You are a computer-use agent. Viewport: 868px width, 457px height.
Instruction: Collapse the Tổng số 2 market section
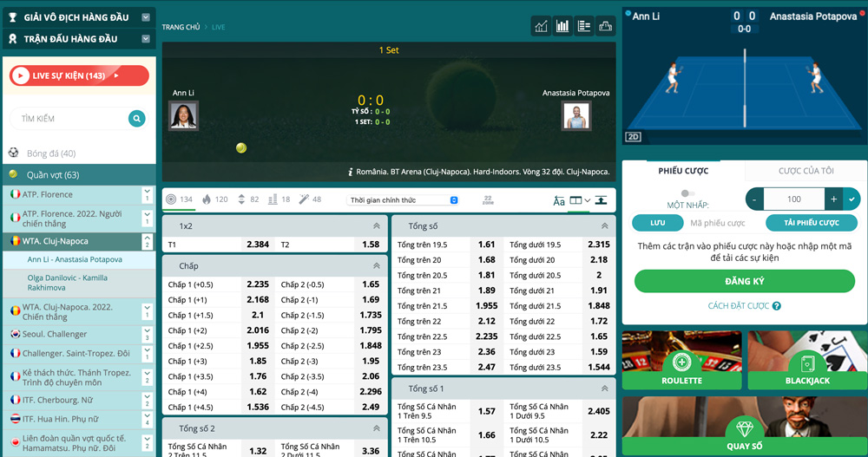(x=377, y=428)
